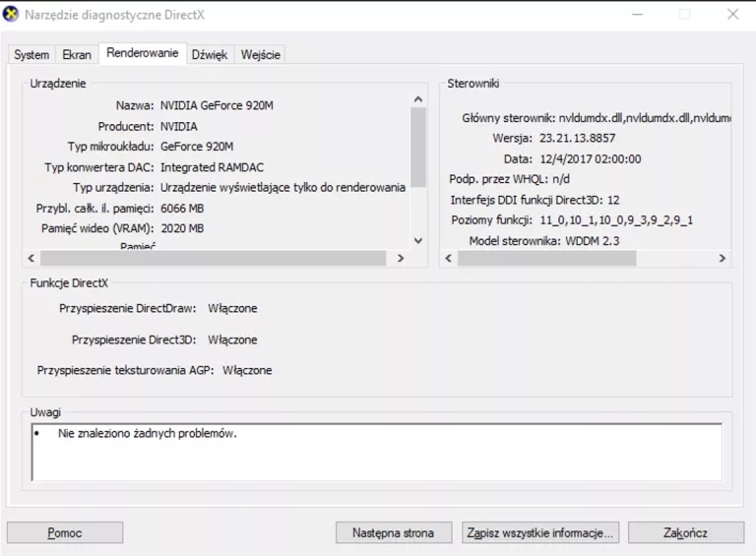Click total memory value 6066 MB

coord(182,209)
